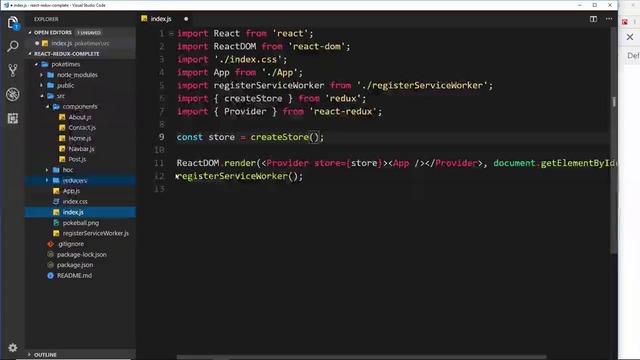
Task: Select the highlighted index.js in src
Action: pos(80,212)
